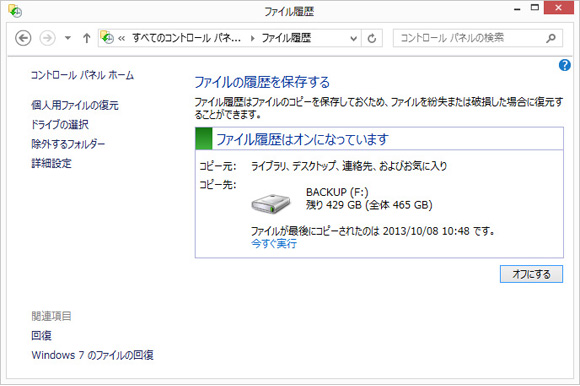The image size is (580, 386).
Task: Expand the breadcrumb chevron before ファイル履歴
Action: coord(252,38)
